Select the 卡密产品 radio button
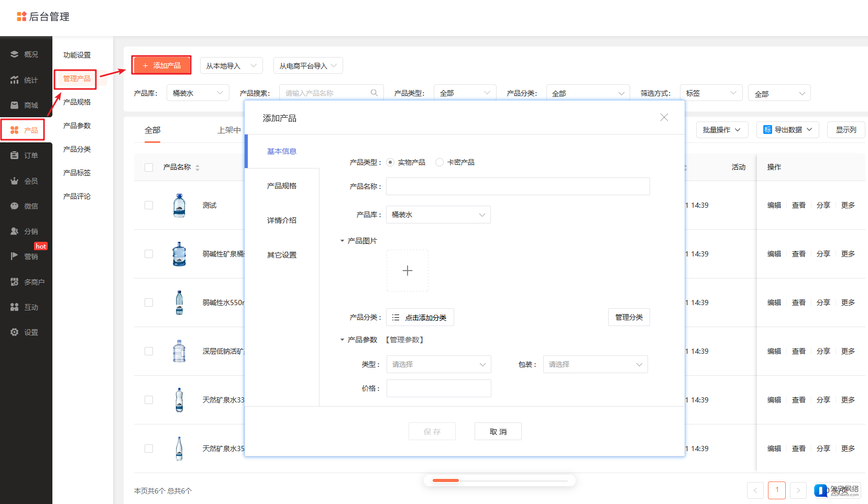Viewport: 868px width, 504px height. click(x=440, y=162)
